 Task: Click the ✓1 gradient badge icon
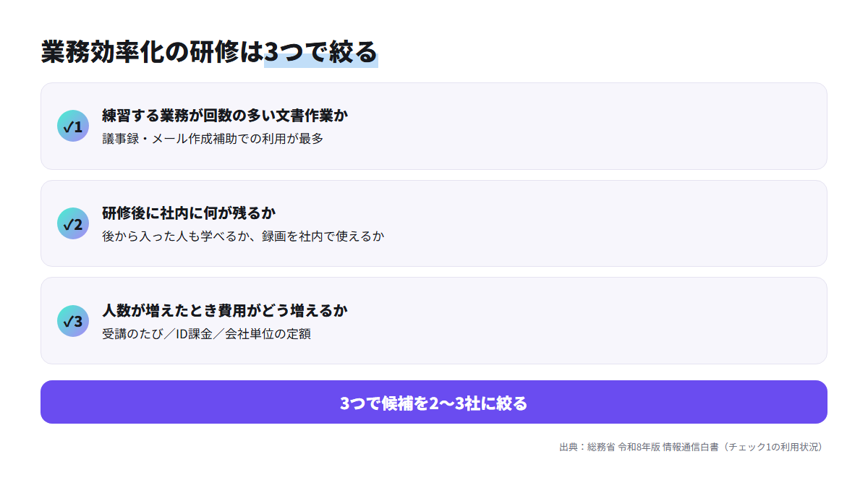[x=73, y=126]
